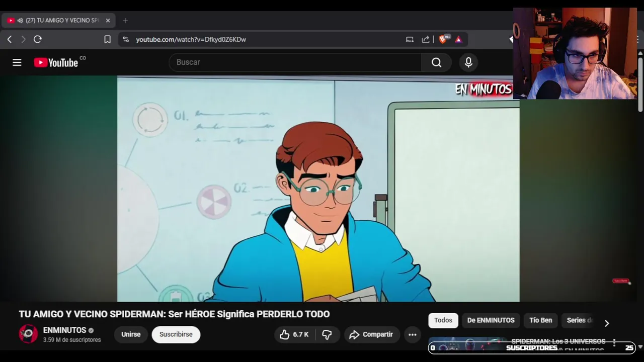Open the YouTube hamburger guide menu
The width and height of the screenshot is (644, 362).
[x=17, y=62]
